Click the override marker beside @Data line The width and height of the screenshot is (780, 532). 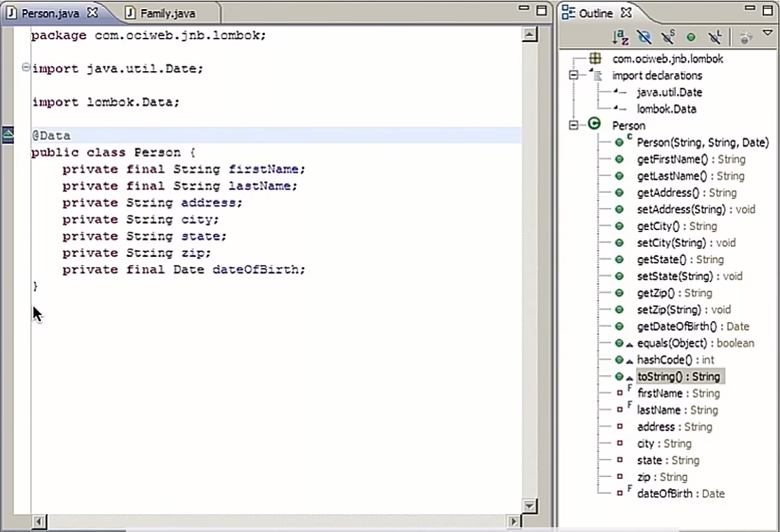(x=8, y=135)
